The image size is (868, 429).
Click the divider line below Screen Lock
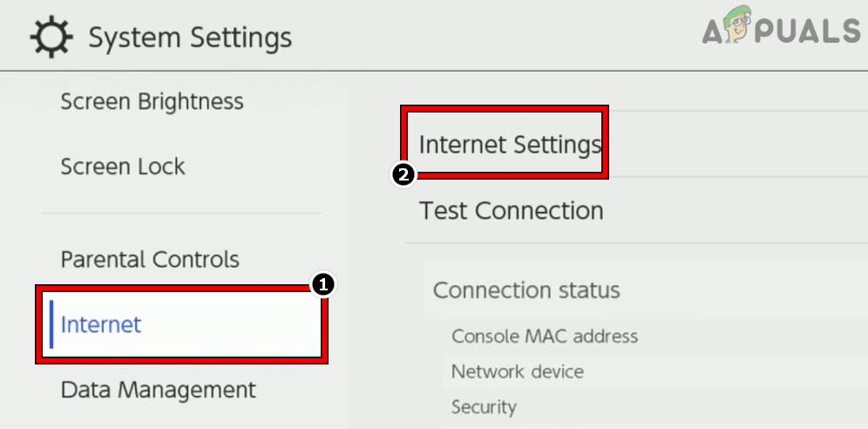[x=181, y=214]
